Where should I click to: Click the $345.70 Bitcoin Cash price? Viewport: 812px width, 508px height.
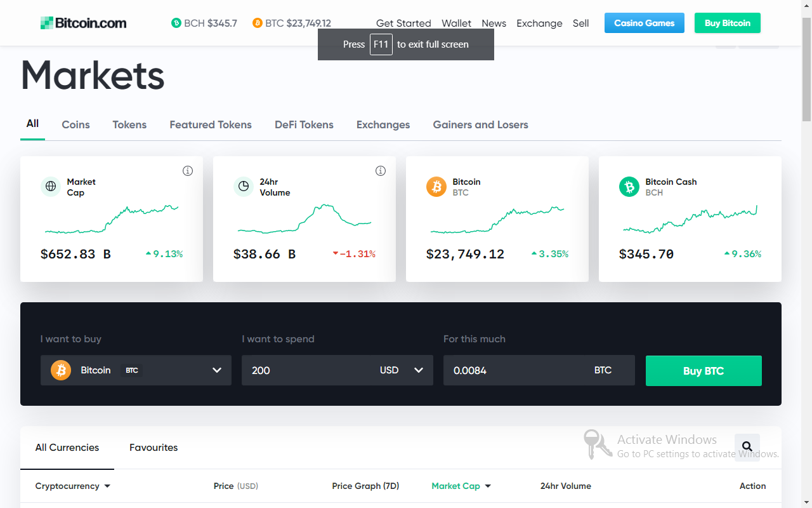[x=646, y=254]
